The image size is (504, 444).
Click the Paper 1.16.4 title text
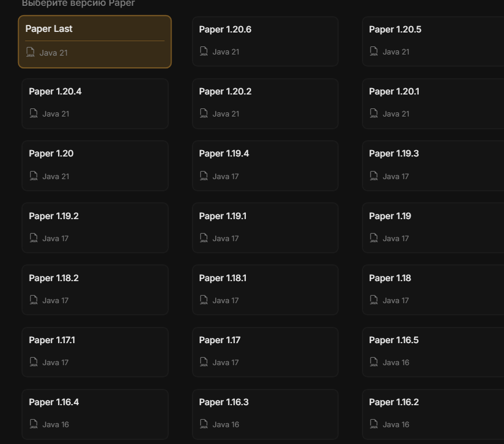pyautogui.click(x=54, y=402)
